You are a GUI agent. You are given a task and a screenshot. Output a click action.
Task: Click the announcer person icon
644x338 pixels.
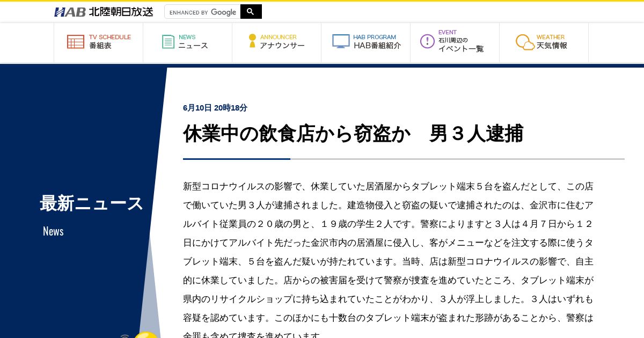(x=252, y=41)
